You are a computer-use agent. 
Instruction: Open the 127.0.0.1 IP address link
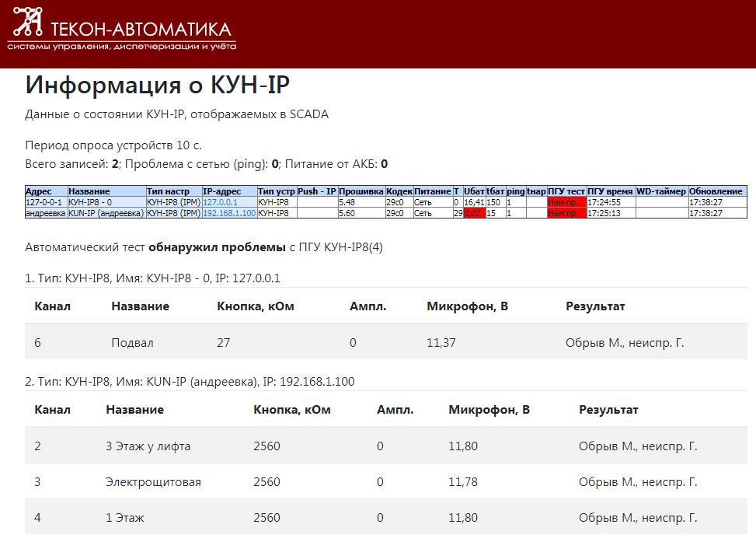[x=221, y=202]
